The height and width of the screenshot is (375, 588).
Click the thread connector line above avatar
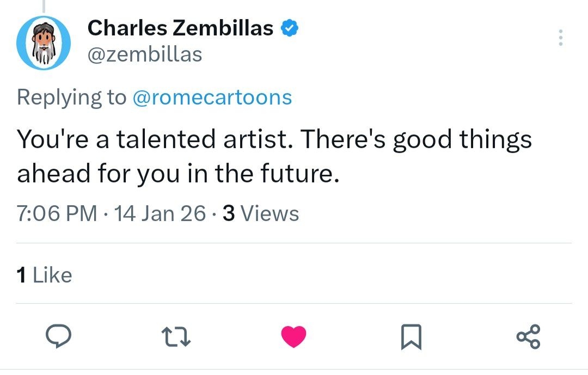click(44, 5)
